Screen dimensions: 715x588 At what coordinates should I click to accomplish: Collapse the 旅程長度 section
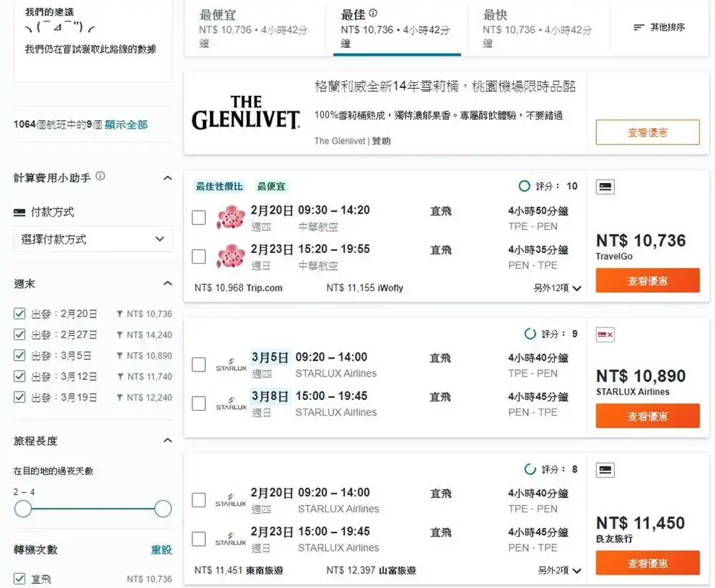(168, 440)
